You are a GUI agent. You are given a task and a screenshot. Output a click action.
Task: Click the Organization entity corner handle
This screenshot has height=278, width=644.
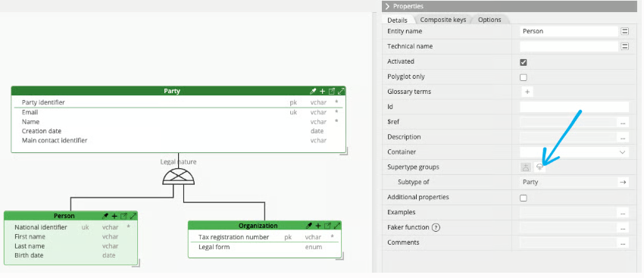tap(339, 256)
